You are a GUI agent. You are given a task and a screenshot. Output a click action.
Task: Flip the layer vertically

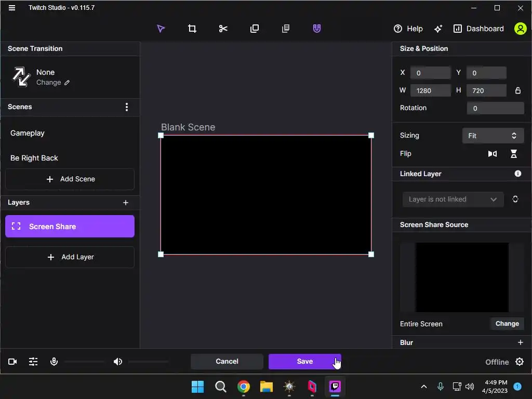click(514, 154)
